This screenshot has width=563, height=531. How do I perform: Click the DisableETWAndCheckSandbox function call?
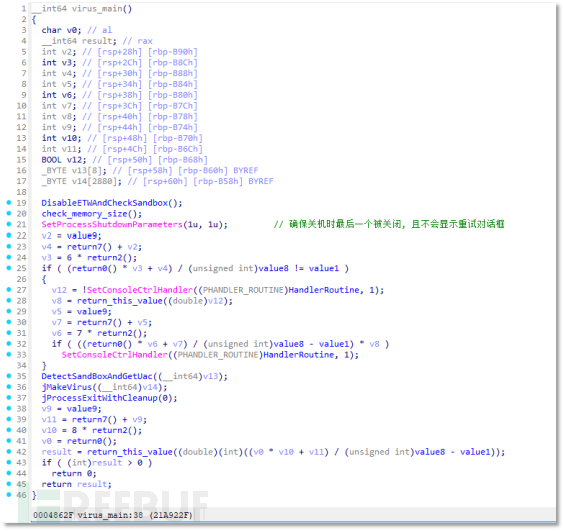[x=104, y=203]
